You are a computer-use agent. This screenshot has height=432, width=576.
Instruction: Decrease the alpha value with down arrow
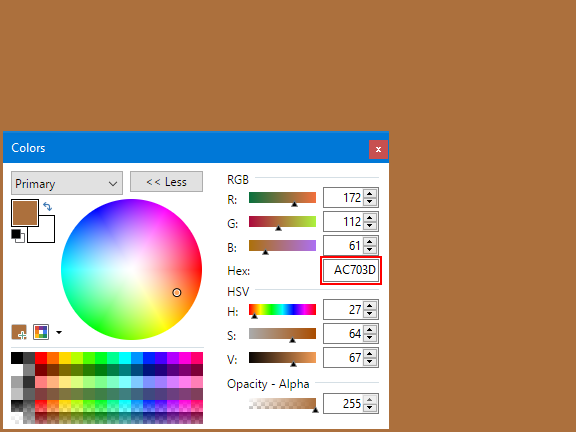pyautogui.click(x=370, y=408)
